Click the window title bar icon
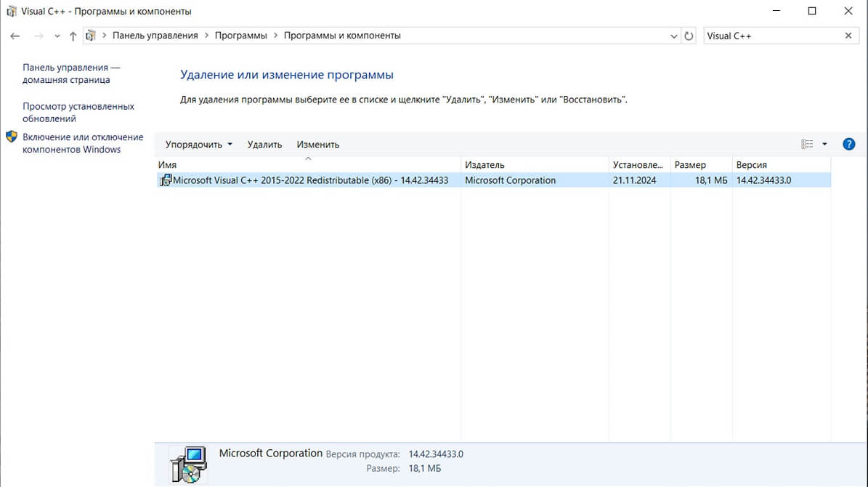The image size is (868, 487). [11, 11]
